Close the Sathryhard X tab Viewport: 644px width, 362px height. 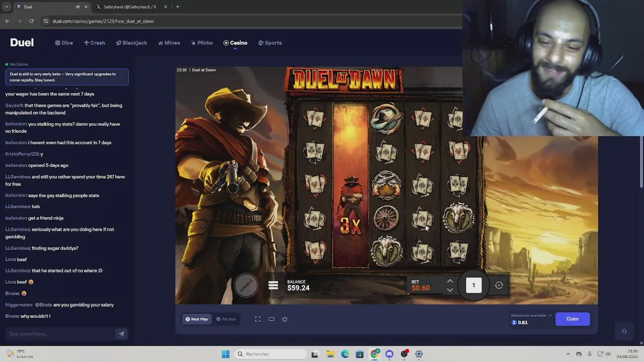[165, 7]
